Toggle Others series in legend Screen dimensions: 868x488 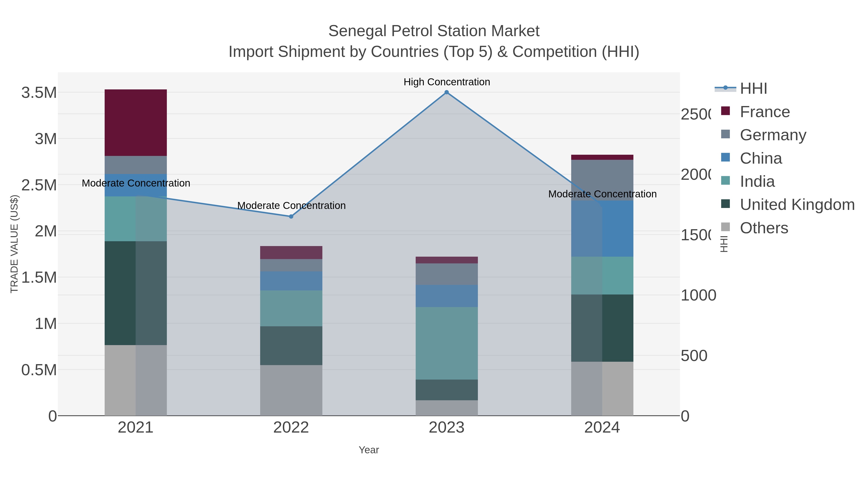pos(754,228)
